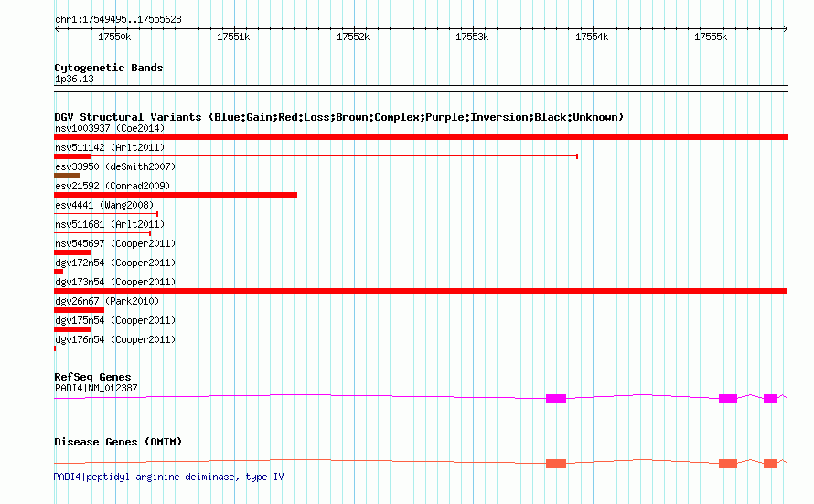Select the esv33950 (deSmith2007) label
The height and width of the screenshot is (504, 814).
tap(115, 166)
